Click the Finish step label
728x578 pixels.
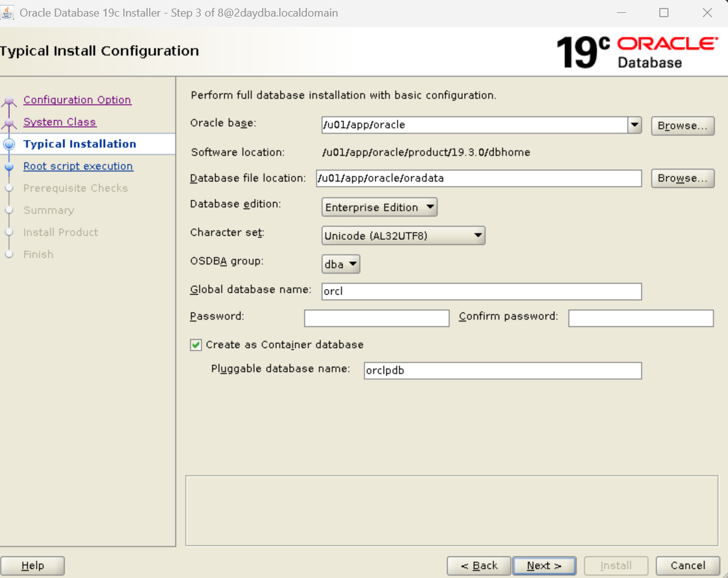[x=39, y=255]
